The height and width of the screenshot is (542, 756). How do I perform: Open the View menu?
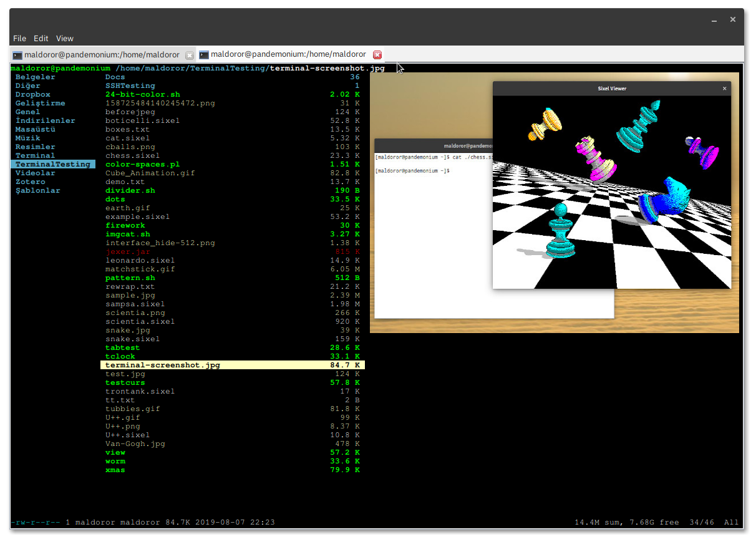coord(65,39)
